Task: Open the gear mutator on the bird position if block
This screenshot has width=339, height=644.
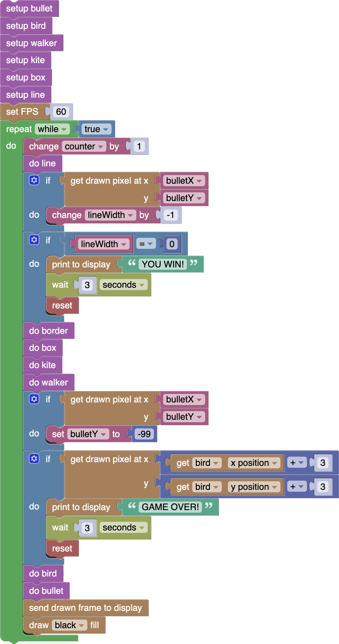Action: 34,458
